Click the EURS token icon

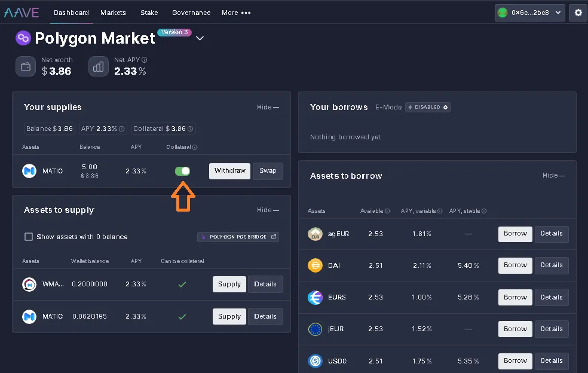coord(315,298)
